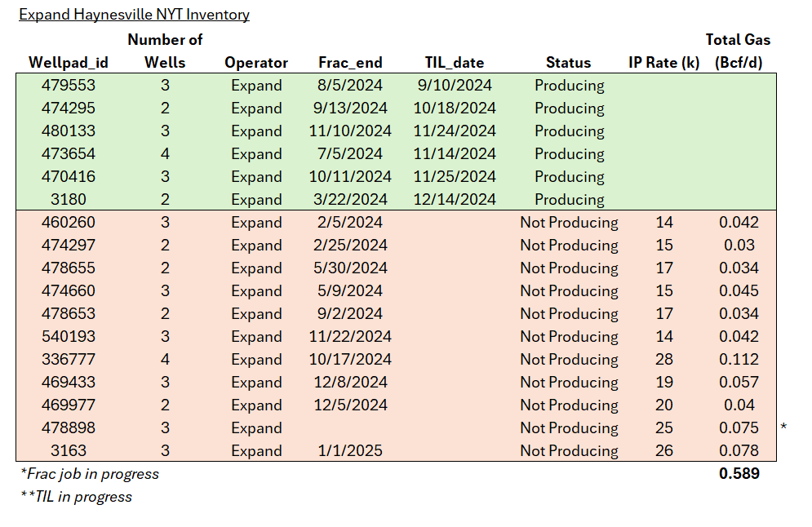Viewport: 812px width, 527px height.
Task: Select the Frac_end cell 1/1/2025
Action: click(x=350, y=451)
